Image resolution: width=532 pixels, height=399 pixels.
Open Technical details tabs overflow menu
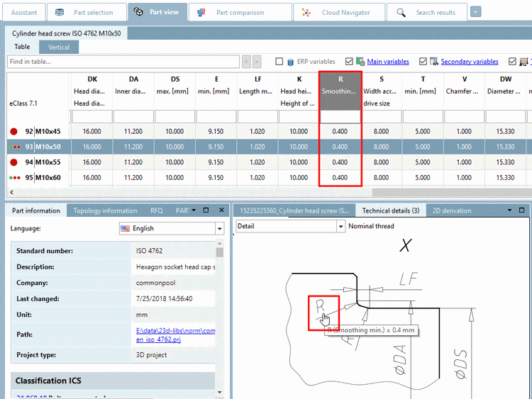click(509, 210)
